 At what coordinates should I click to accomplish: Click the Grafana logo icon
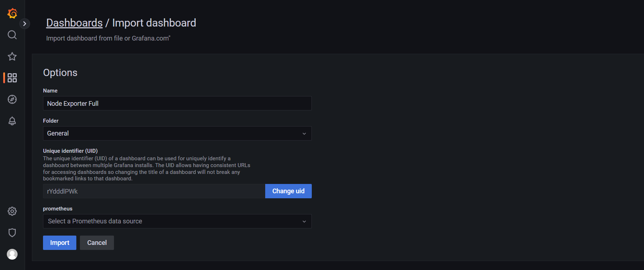click(x=12, y=13)
